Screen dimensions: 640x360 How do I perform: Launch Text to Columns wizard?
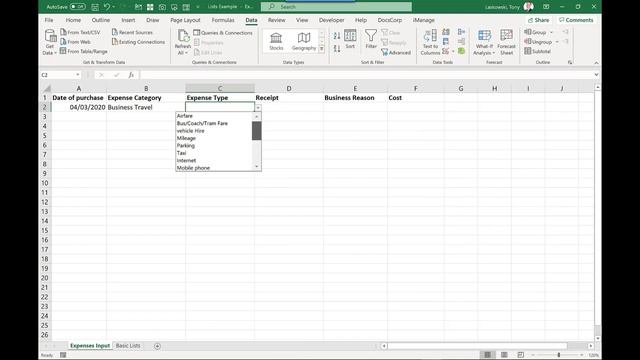(430, 42)
